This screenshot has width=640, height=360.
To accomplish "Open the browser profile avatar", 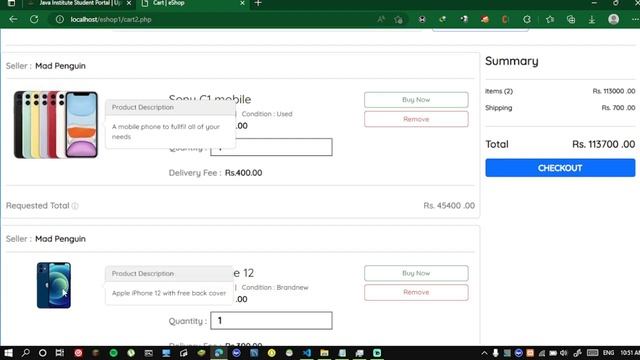I will click(613, 19).
